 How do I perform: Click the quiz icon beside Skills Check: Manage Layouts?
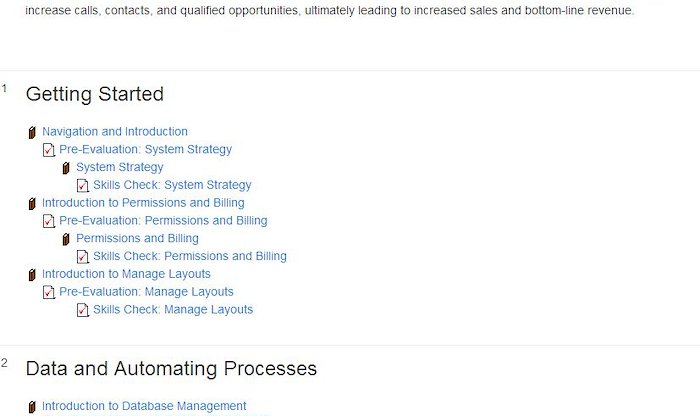pos(83,311)
